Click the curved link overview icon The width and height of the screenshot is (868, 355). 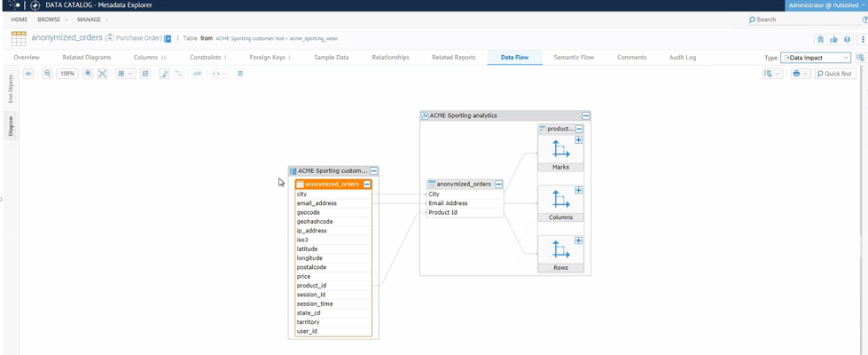point(197,74)
